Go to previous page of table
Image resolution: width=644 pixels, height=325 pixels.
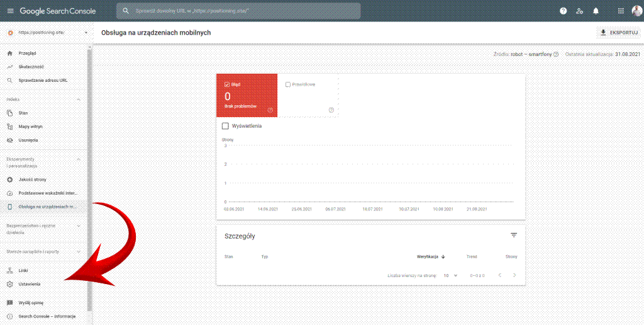point(499,275)
